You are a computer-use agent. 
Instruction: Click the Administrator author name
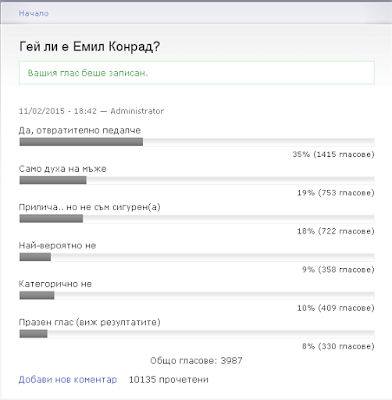point(137,111)
